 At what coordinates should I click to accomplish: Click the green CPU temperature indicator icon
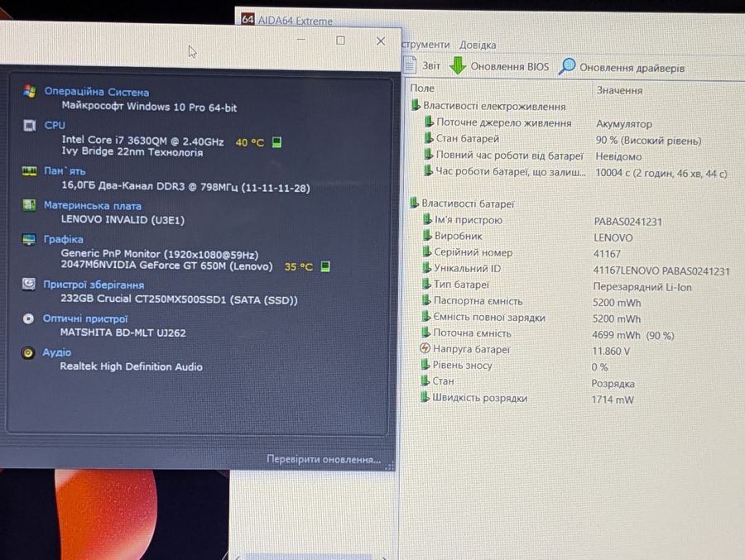[x=276, y=142]
